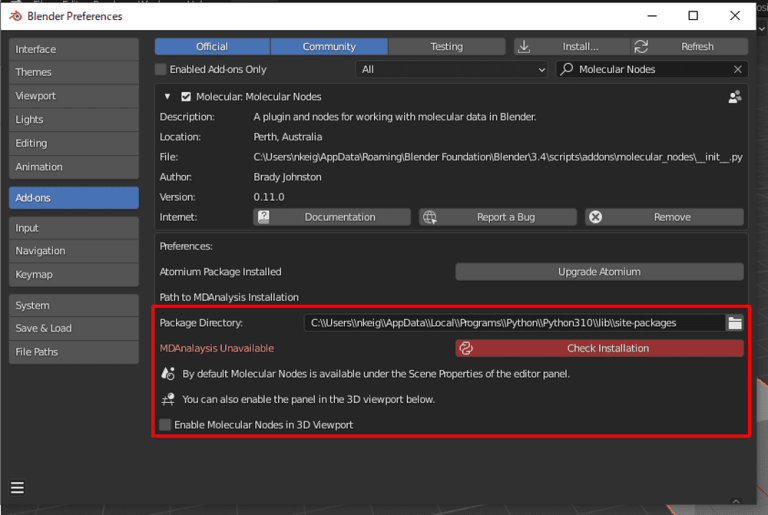Disable the Molecular Nodes add-on checkbox

click(185, 97)
